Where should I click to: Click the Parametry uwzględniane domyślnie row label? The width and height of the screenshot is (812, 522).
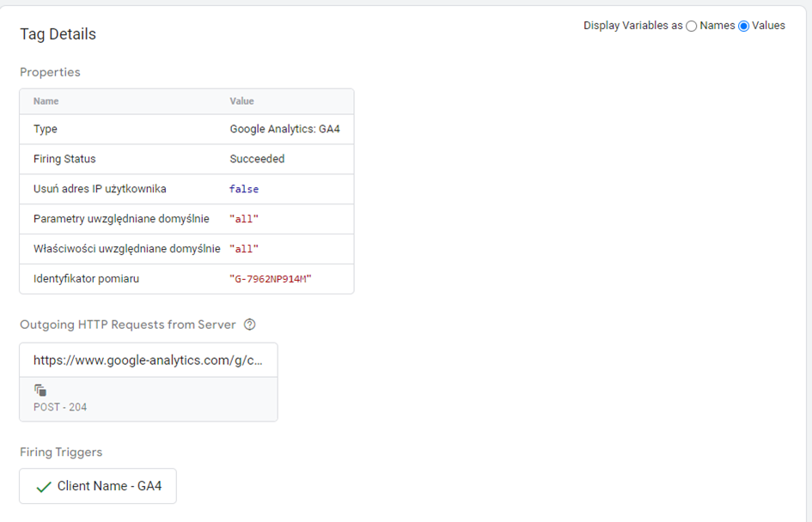pos(121,219)
